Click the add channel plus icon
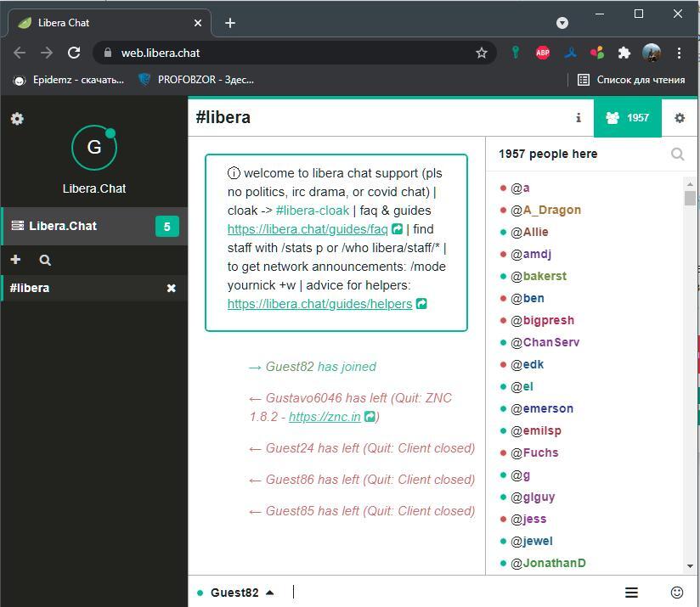 click(15, 260)
